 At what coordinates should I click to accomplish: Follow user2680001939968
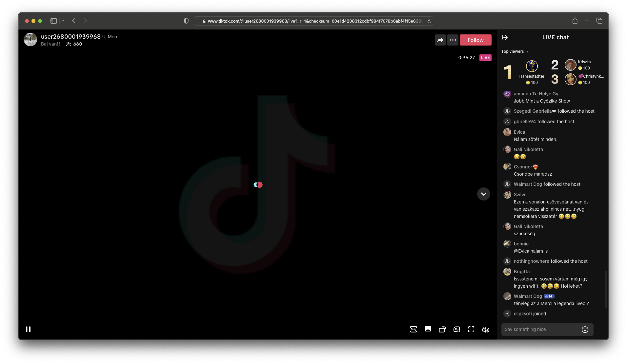click(475, 40)
